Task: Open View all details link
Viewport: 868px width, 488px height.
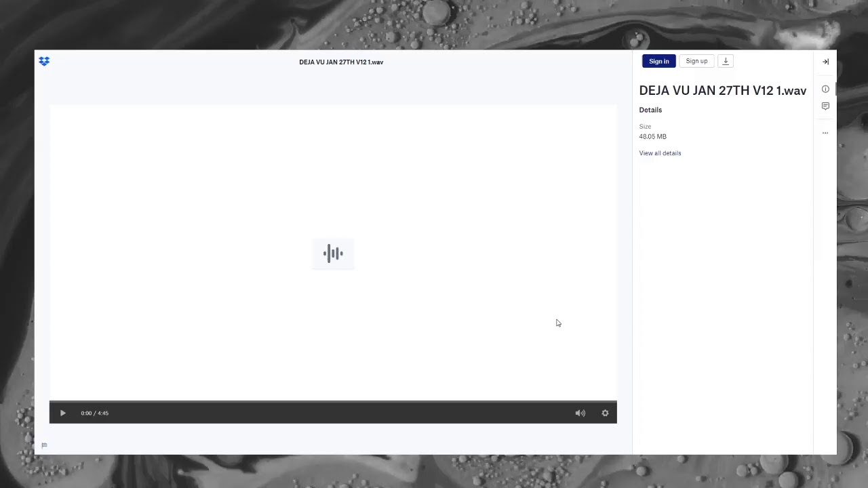Action: coord(660,153)
